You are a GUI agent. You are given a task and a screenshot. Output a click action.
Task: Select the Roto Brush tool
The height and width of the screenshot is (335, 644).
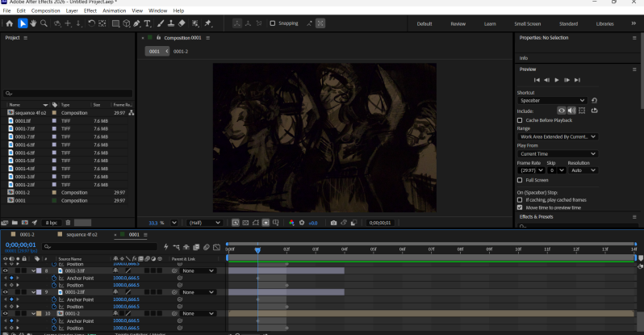pos(195,23)
